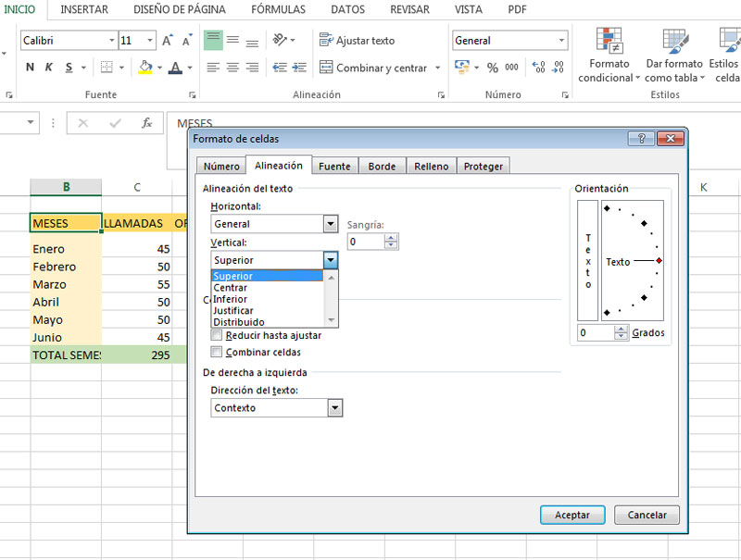741x560 pixels.
Task: Click the font color A icon
Action: point(176,68)
